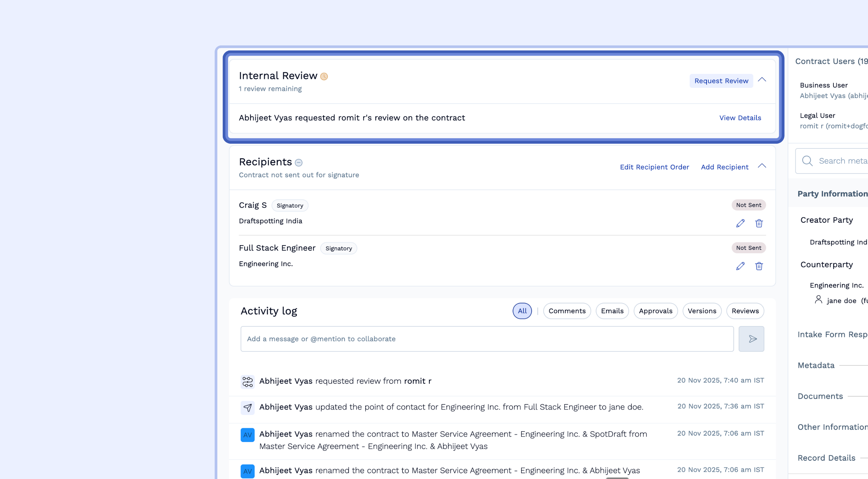868x479 pixels.
Task: Expand the Metadata section in sidebar
Action: point(816,365)
